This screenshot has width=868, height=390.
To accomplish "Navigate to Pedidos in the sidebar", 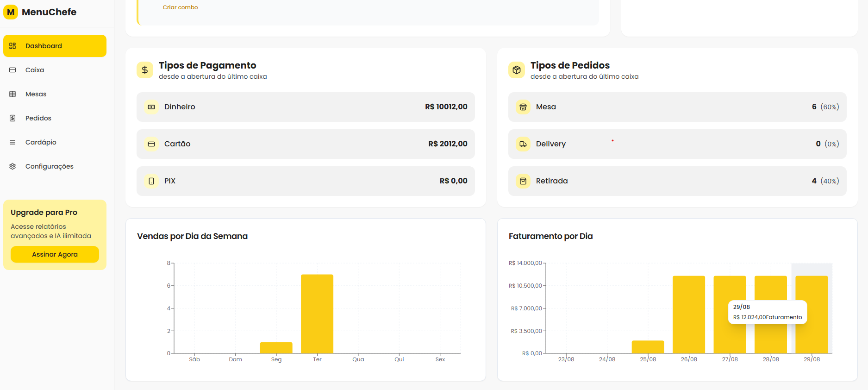I will [38, 118].
